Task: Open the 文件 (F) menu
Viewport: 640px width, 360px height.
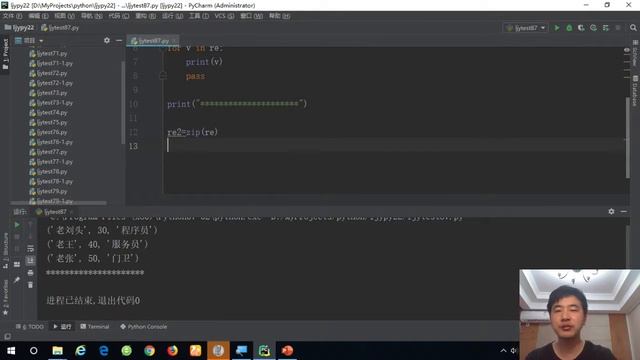Action: [x=12, y=16]
